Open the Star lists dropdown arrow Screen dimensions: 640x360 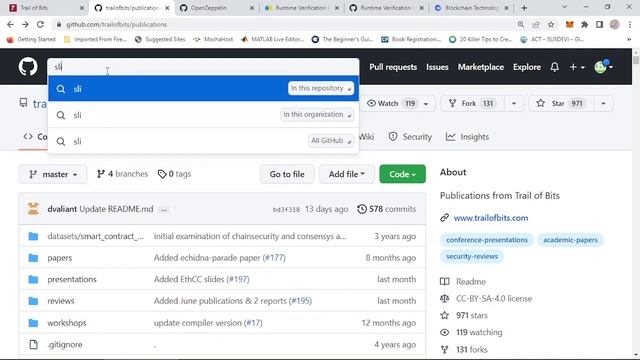click(603, 104)
